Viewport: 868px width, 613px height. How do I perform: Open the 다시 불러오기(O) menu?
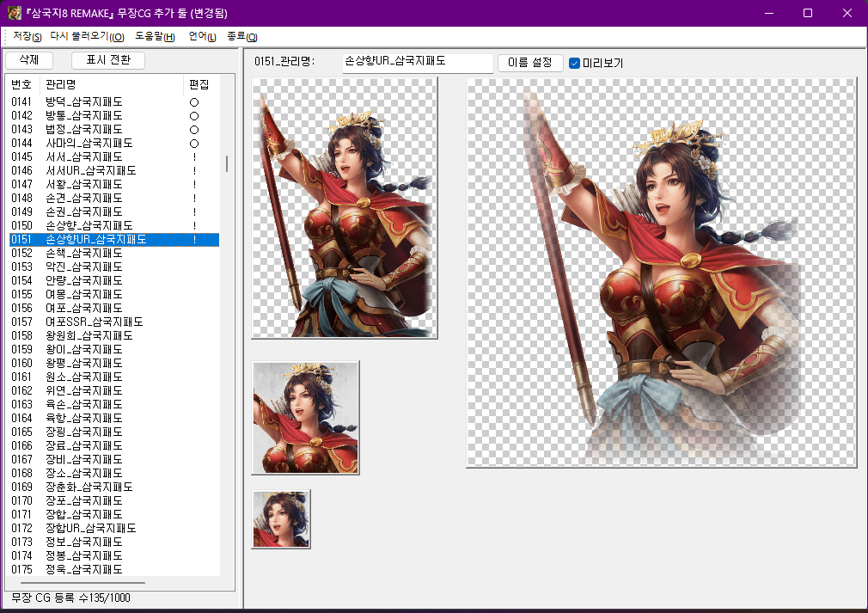(87, 37)
